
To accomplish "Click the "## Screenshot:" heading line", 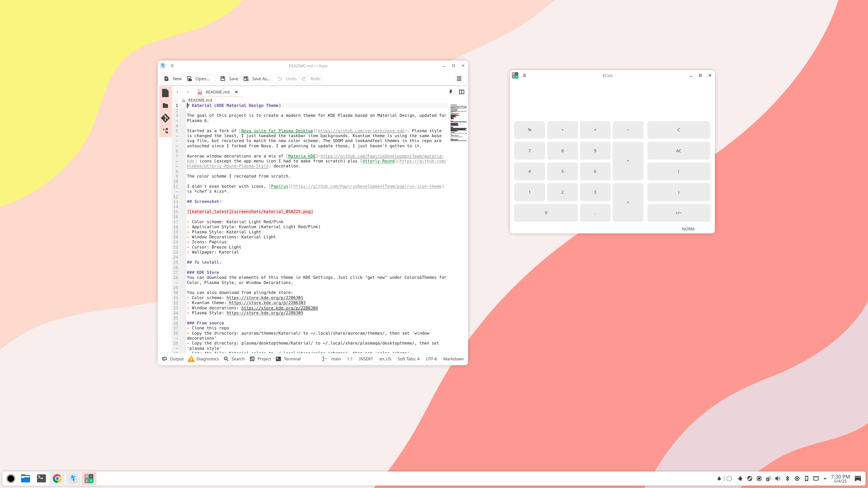I will (x=204, y=201).
